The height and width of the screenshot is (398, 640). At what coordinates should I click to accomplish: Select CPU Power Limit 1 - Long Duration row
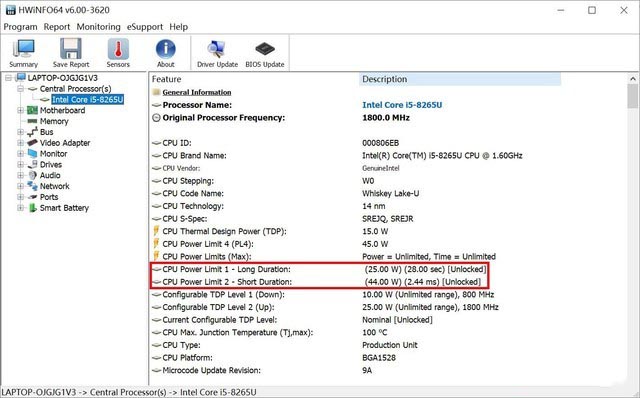tap(319, 269)
